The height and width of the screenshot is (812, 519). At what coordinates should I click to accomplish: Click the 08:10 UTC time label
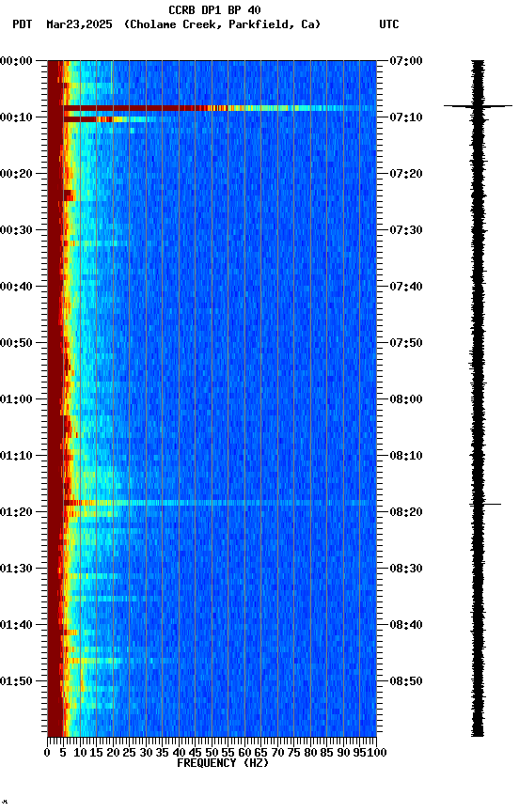pyautogui.click(x=406, y=456)
